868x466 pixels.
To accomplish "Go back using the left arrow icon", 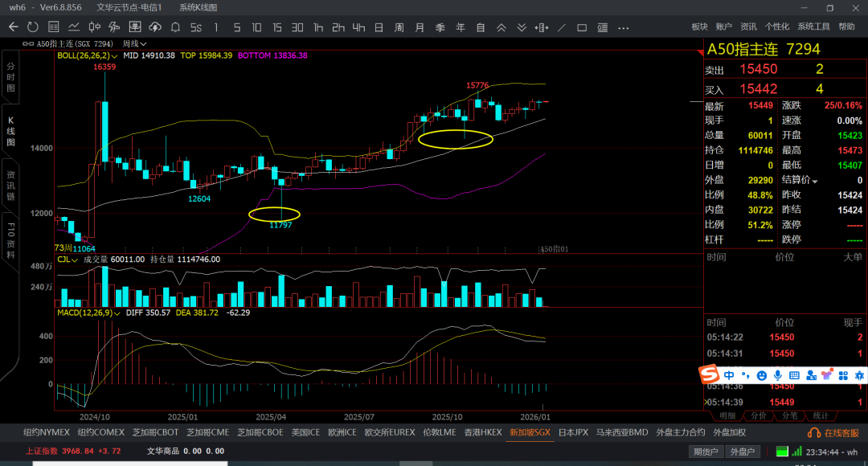I will pyautogui.click(x=14, y=27).
